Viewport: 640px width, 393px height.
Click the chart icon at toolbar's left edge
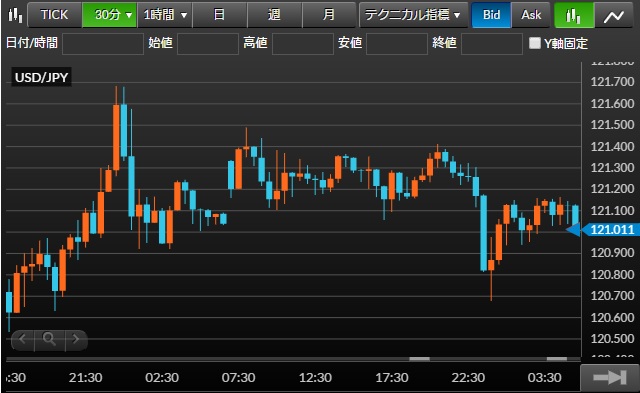pos(15,15)
